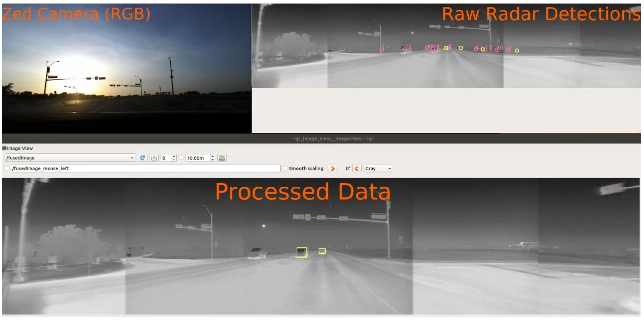Toggle the mouse click publish checkbox

[7, 169]
